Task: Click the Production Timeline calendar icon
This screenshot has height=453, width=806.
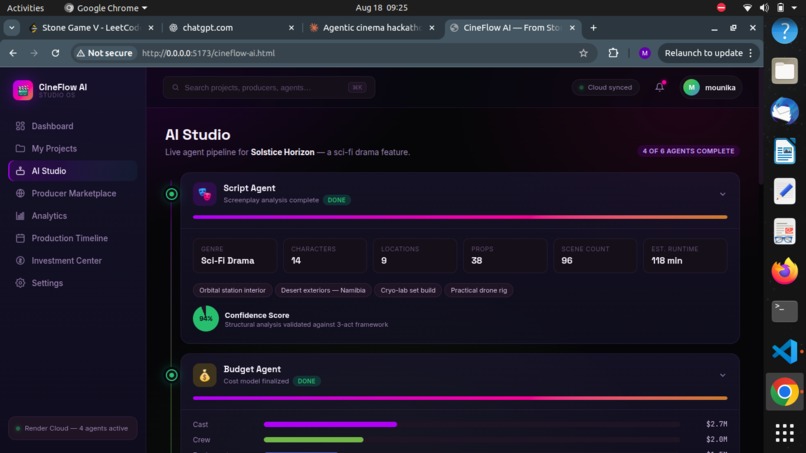Action: click(x=20, y=238)
